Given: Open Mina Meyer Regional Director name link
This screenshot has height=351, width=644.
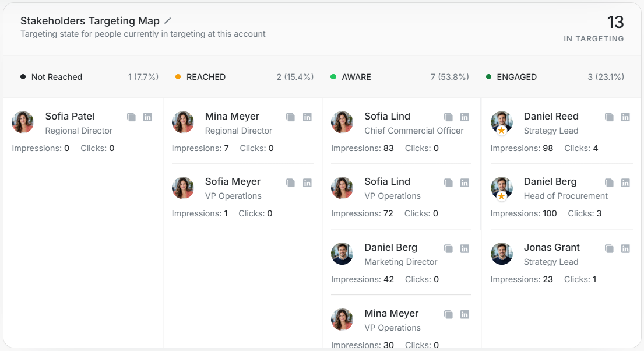Looking at the screenshot, I should point(232,116).
